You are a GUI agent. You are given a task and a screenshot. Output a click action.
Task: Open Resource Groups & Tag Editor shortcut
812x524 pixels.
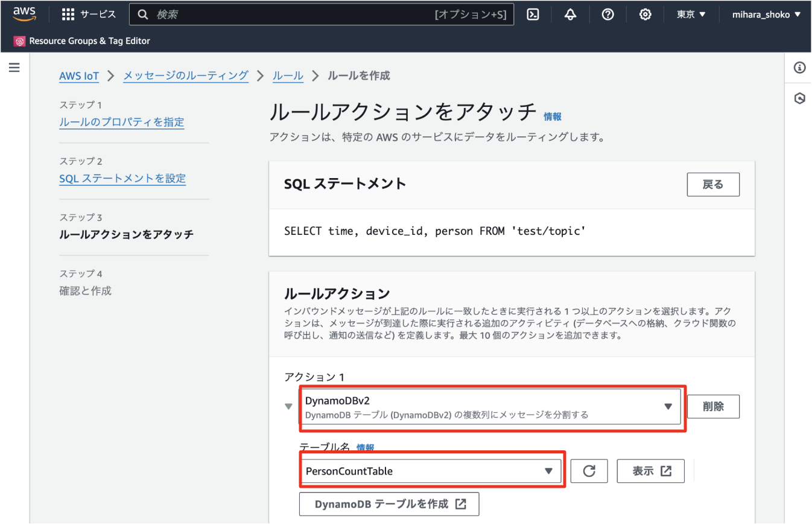coord(82,41)
